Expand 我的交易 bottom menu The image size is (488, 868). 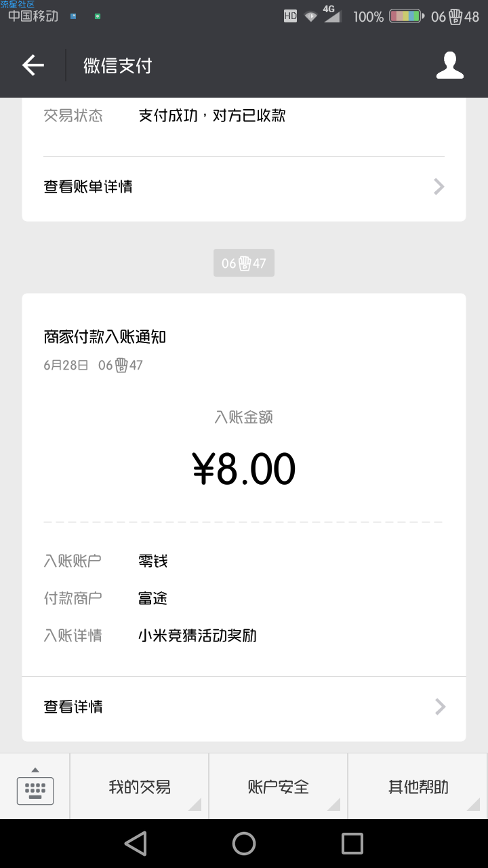tap(140, 787)
